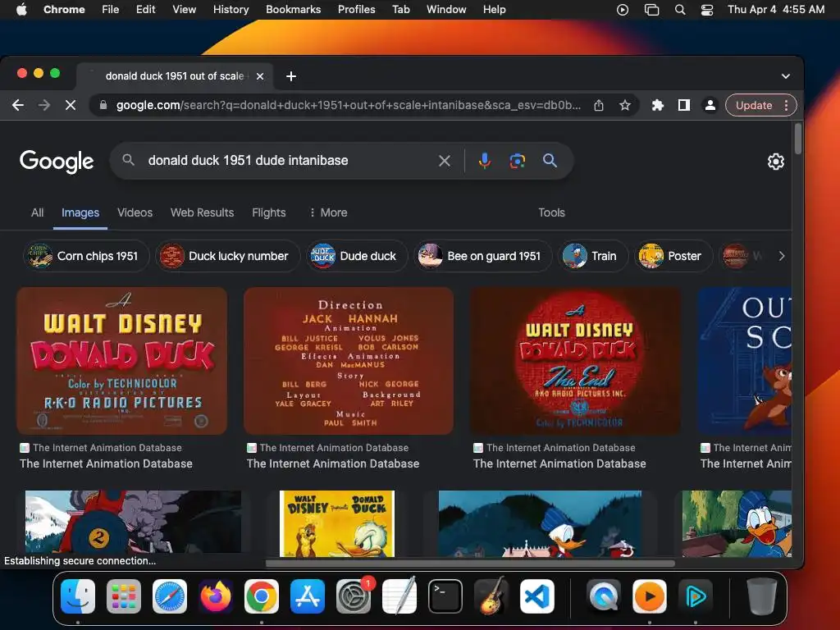Launch Safari from the Dock
Image resolution: width=840 pixels, height=630 pixels.
(170, 596)
